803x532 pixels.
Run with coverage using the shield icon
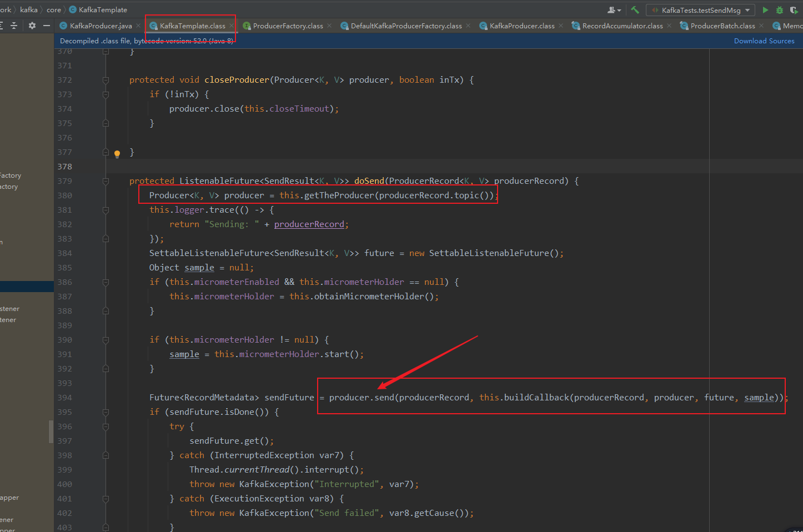[x=794, y=10]
